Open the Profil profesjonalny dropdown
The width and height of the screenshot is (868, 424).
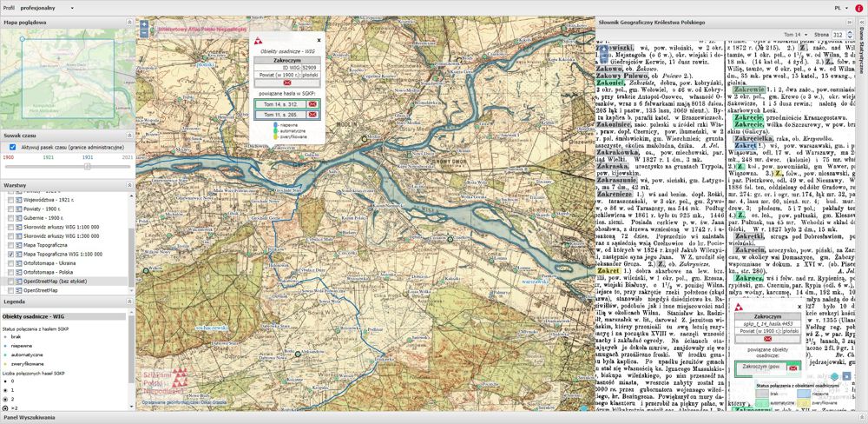(x=47, y=9)
